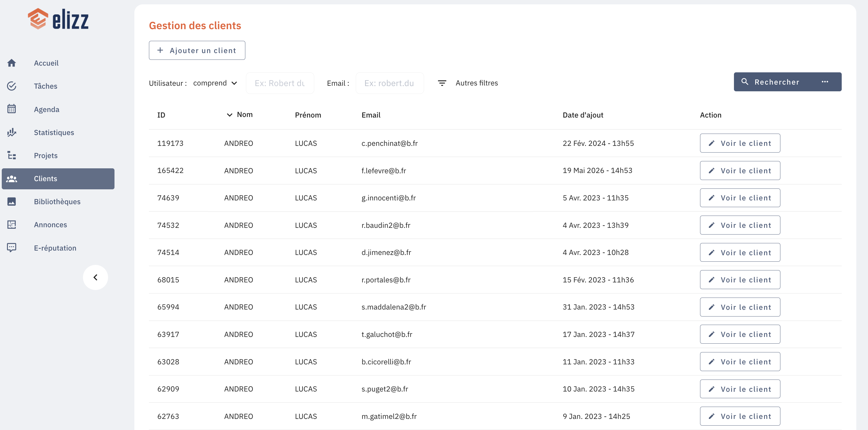Click ID 68015 cell
Image resolution: width=868 pixels, height=430 pixels.
pyautogui.click(x=168, y=279)
